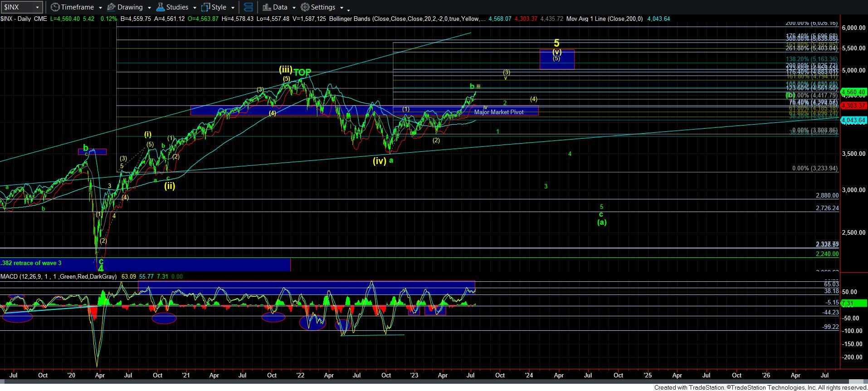Click the blue stacked panels icon
This screenshot has height=391, width=868.
248,7
